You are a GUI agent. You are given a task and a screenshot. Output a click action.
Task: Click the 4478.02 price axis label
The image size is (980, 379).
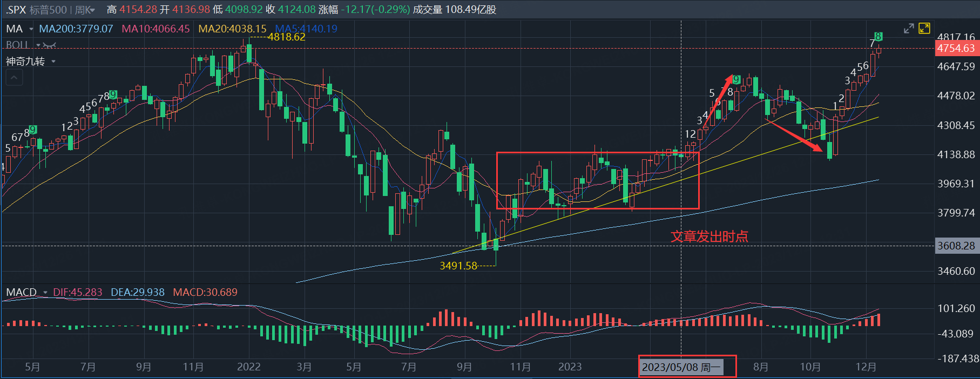(x=956, y=96)
